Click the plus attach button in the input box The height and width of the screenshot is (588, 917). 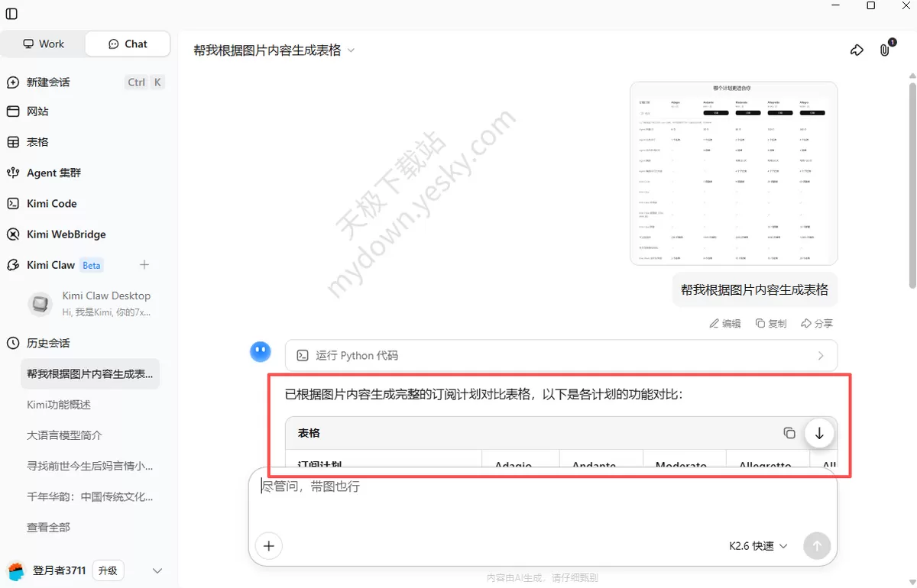[269, 546]
